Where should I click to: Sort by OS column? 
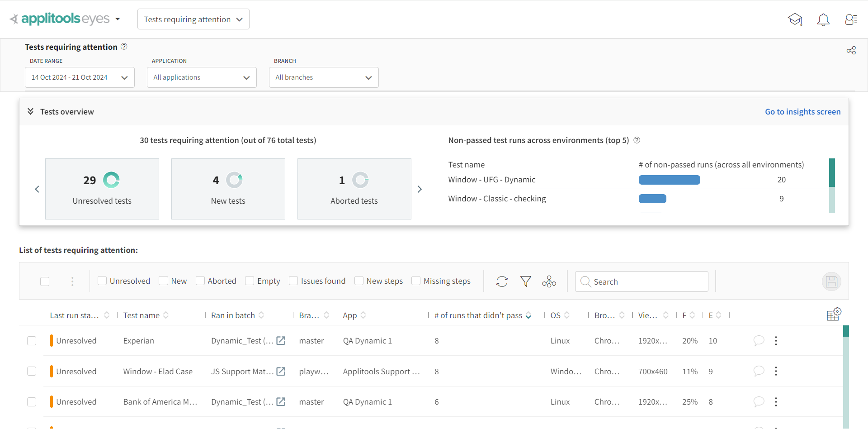tap(567, 315)
